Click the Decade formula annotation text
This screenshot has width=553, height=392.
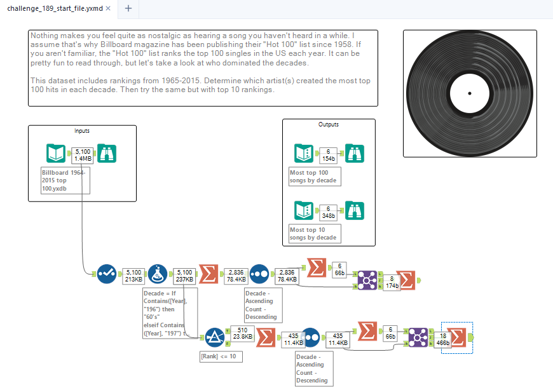click(170, 313)
